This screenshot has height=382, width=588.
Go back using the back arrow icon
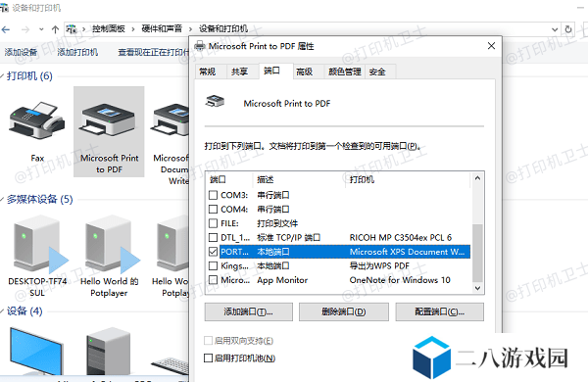point(6,29)
